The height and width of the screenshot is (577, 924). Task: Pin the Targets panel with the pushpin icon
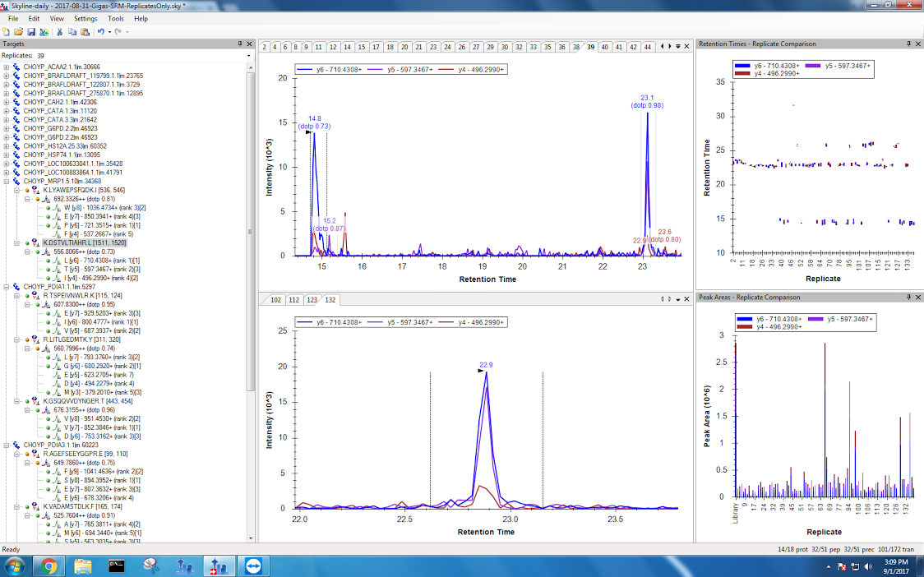(241, 44)
